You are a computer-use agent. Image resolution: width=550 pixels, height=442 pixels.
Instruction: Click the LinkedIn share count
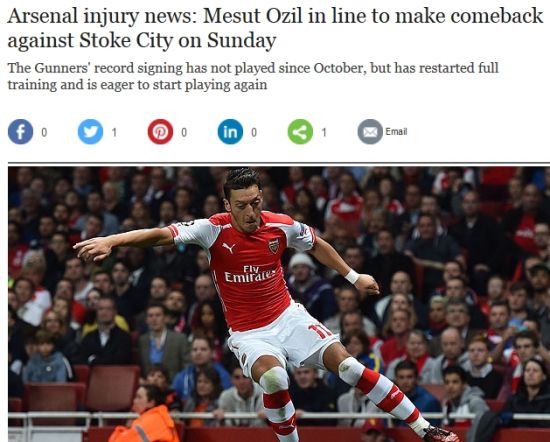(x=254, y=132)
